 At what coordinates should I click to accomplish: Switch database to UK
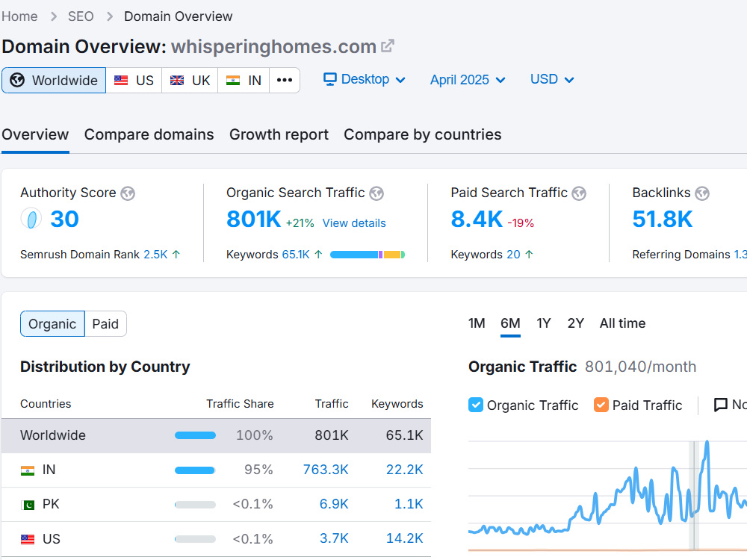point(190,80)
